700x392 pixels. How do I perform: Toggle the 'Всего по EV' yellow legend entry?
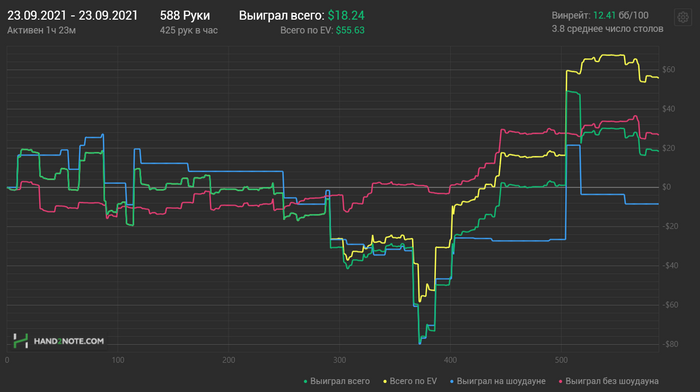(x=410, y=381)
